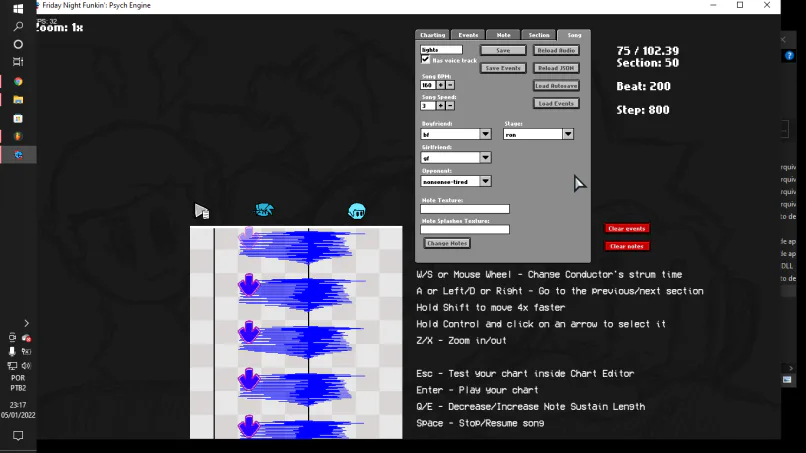Open Microsoft Store from the taskbar

[x=18, y=118]
